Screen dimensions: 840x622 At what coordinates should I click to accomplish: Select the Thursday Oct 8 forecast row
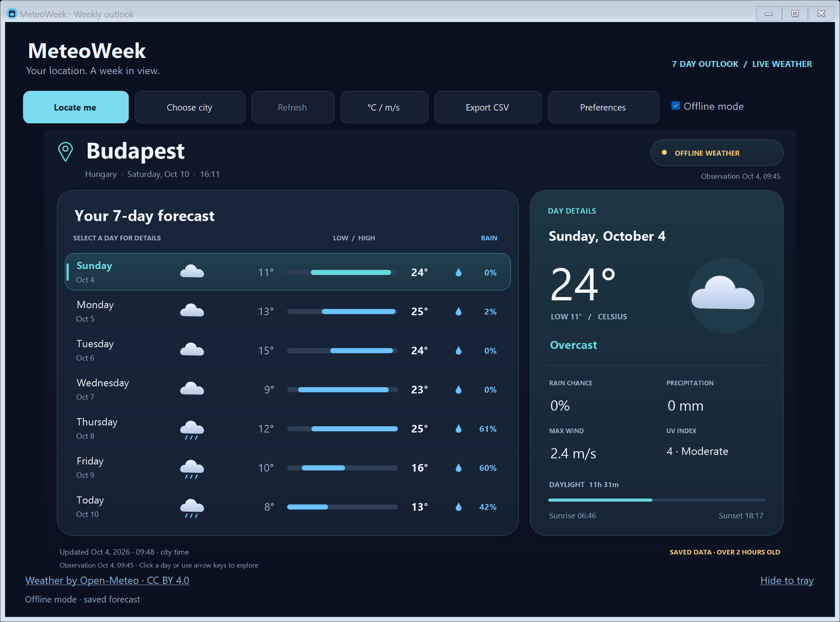288,428
